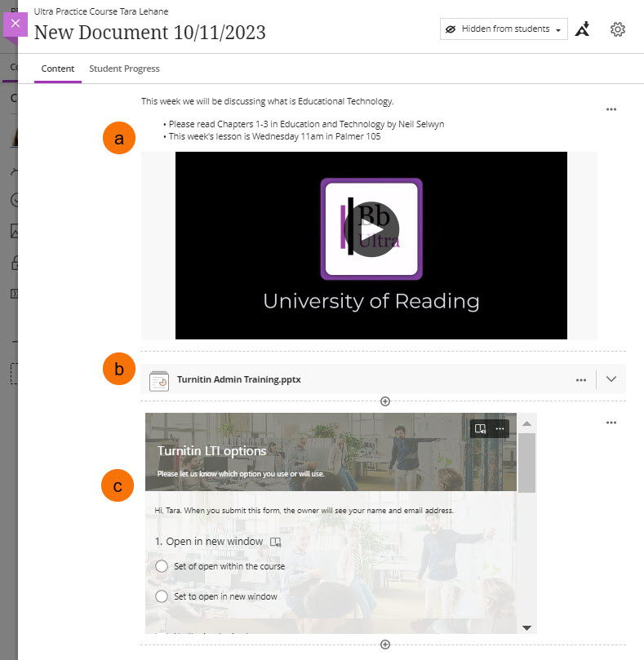
Task: Open the immersive reader icon in form header
Action: coord(481,428)
